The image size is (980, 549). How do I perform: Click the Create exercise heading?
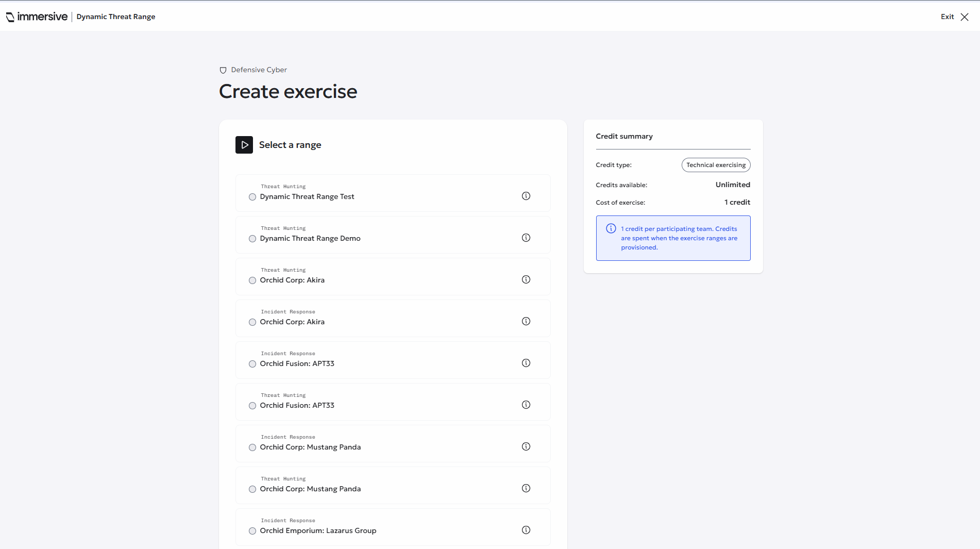(288, 92)
